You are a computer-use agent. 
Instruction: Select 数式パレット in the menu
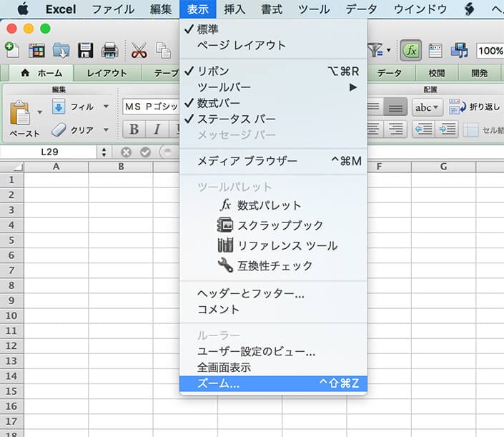coord(273,205)
